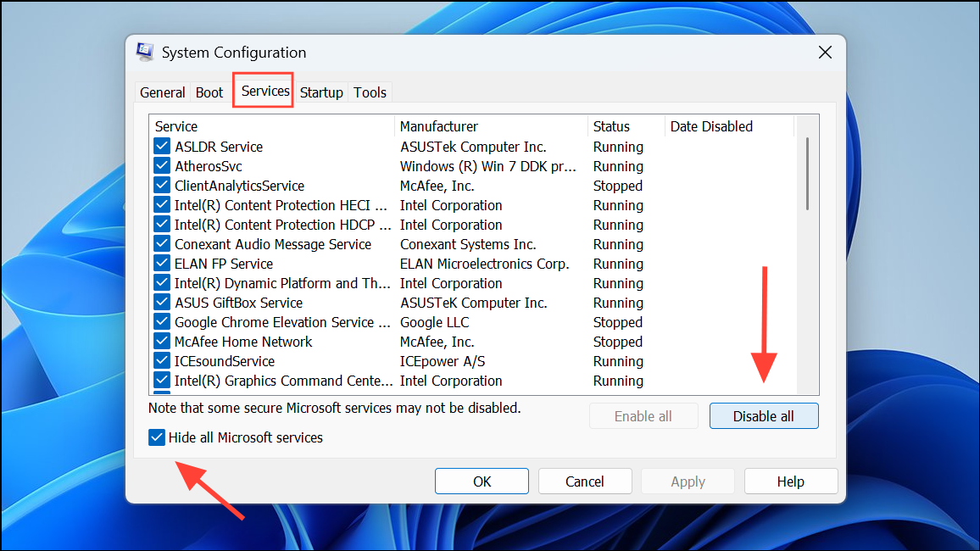Image resolution: width=980 pixels, height=551 pixels.
Task: Uncheck Intel(R) Graphics Command Center checkbox
Action: (162, 380)
